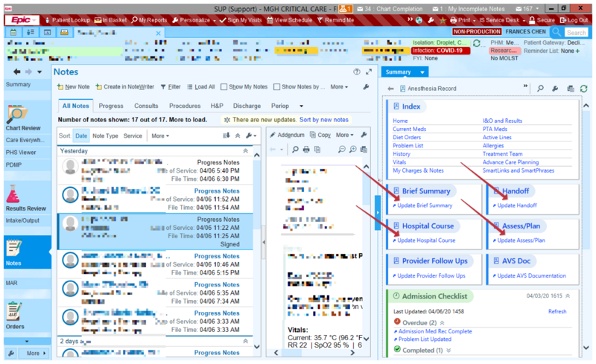Viewport: 596px width, 364px height.
Task: Click Create in NoteWriter
Action: (125, 86)
